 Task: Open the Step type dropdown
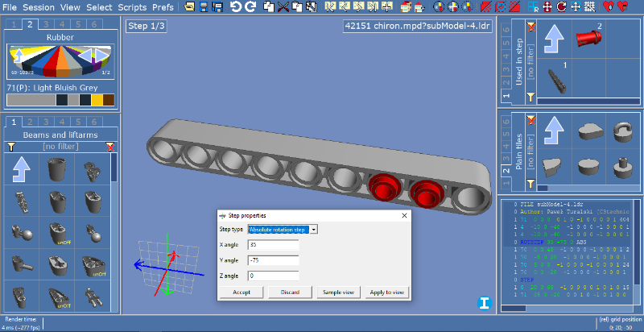click(x=314, y=230)
